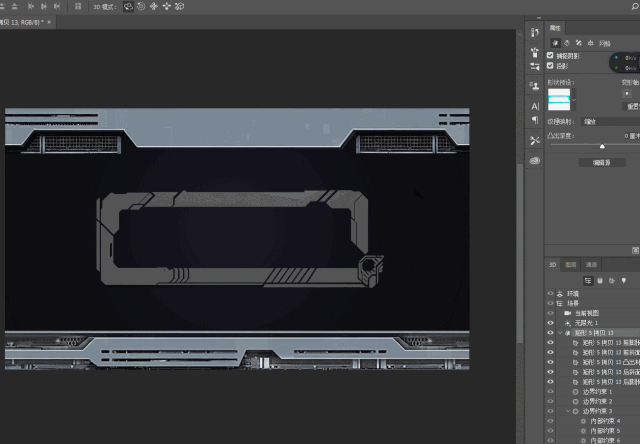
Task: Click the 凸出深度 slider handle
Action: pos(602,146)
